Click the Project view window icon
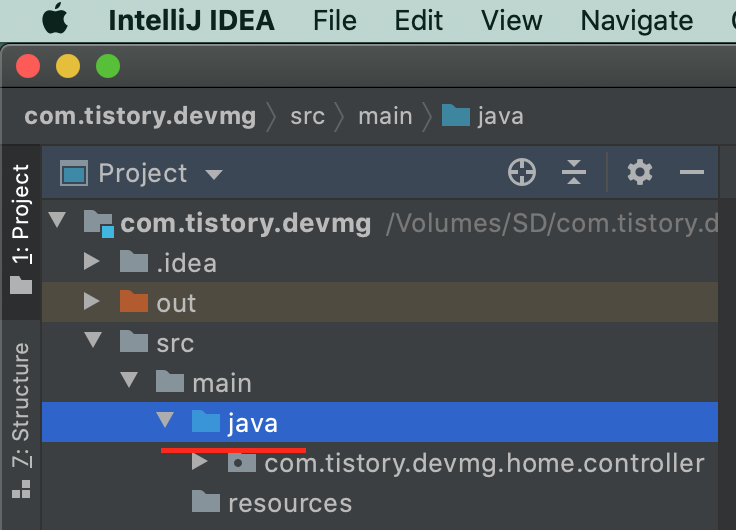 pyautogui.click(x=74, y=173)
